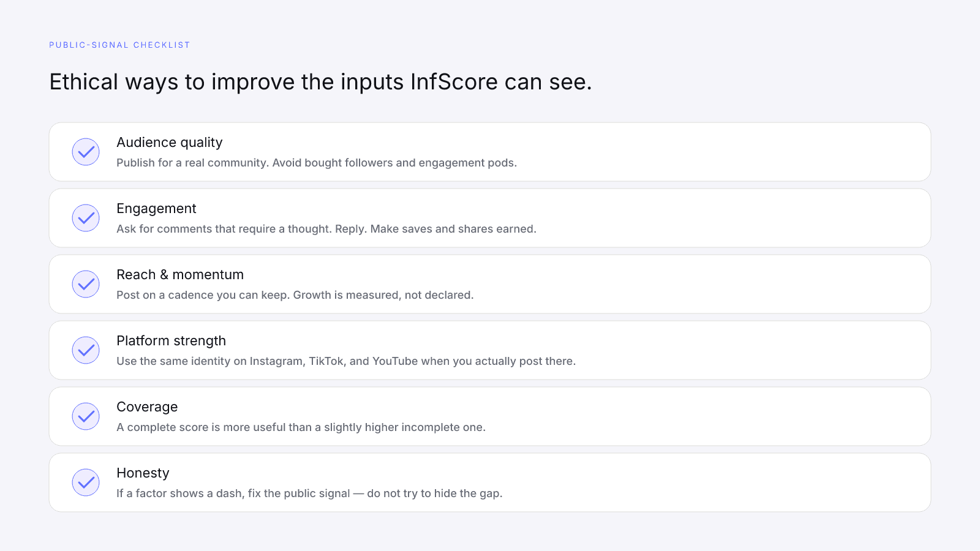Viewport: 980px width, 551px height.
Task: Click the heading about ethical ways to improve inputs
Action: pyautogui.click(x=320, y=82)
